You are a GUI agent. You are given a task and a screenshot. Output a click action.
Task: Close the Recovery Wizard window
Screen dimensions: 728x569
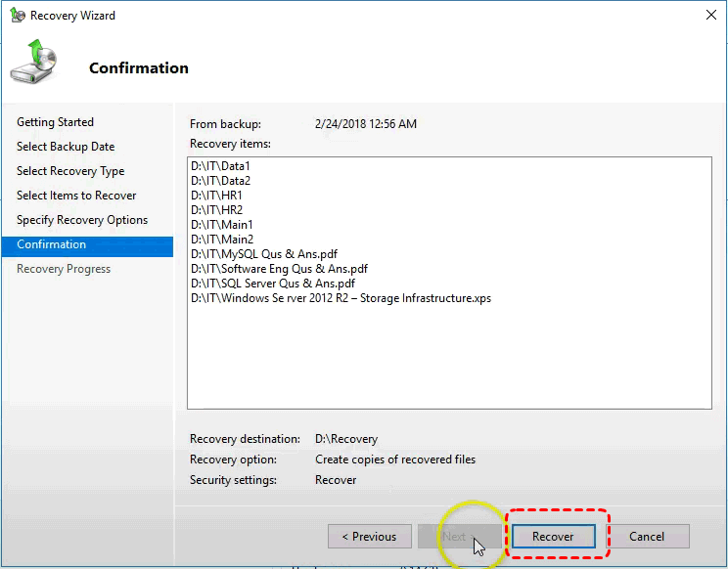tap(708, 16)
